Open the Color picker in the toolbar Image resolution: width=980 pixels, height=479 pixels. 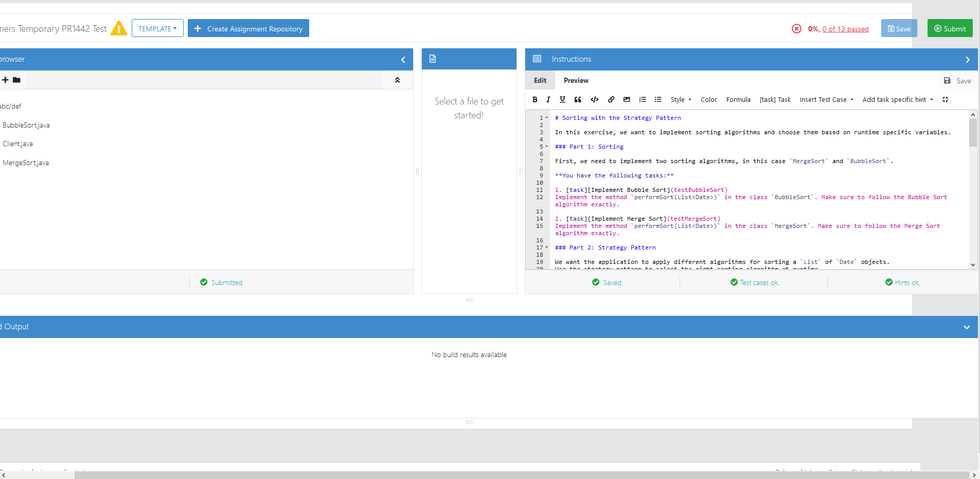(709, 100)
